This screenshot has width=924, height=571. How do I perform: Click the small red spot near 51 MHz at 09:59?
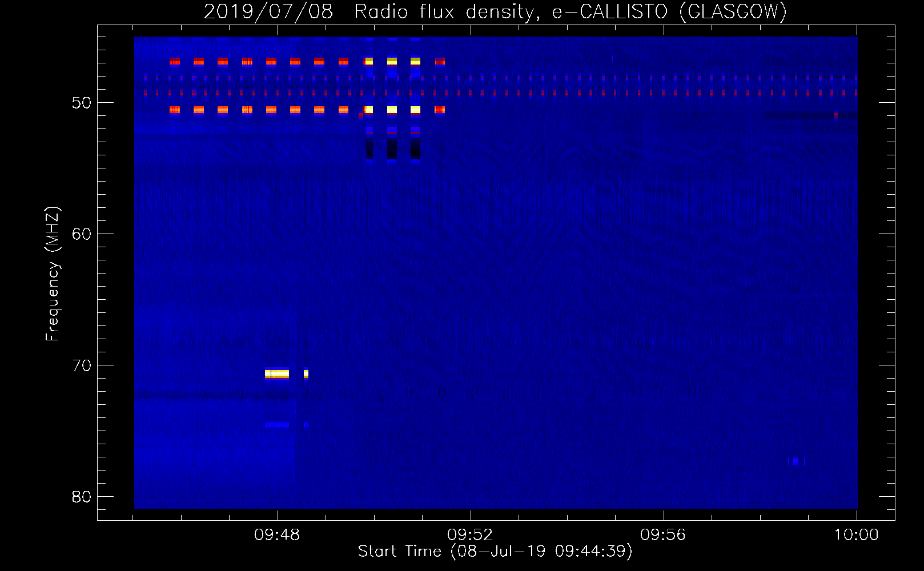[835, 115]
